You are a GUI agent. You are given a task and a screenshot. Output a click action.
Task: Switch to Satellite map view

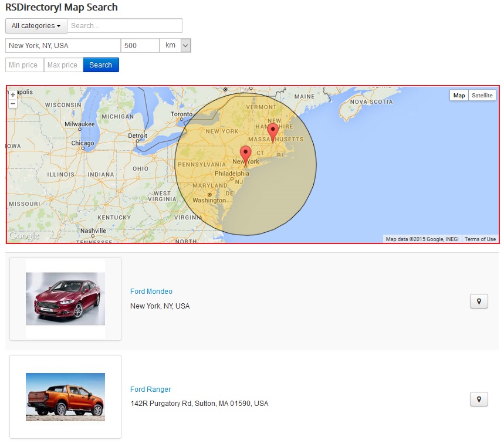[482, 96]
